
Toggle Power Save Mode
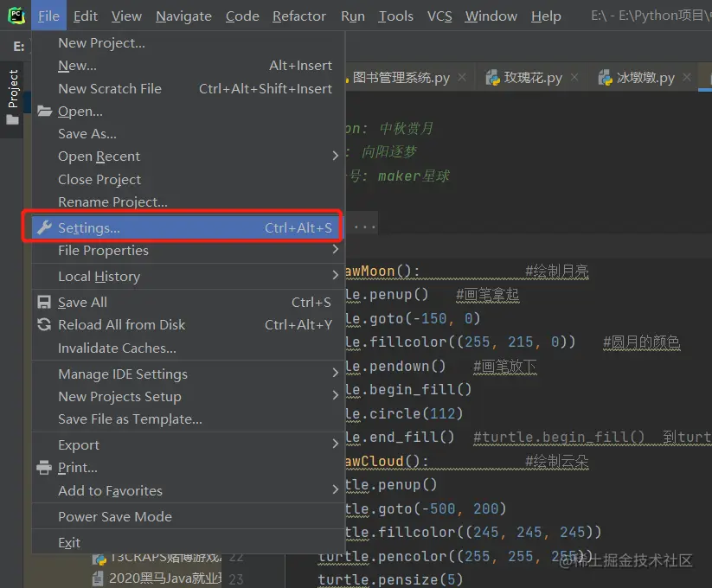click(x=188, y=516)
